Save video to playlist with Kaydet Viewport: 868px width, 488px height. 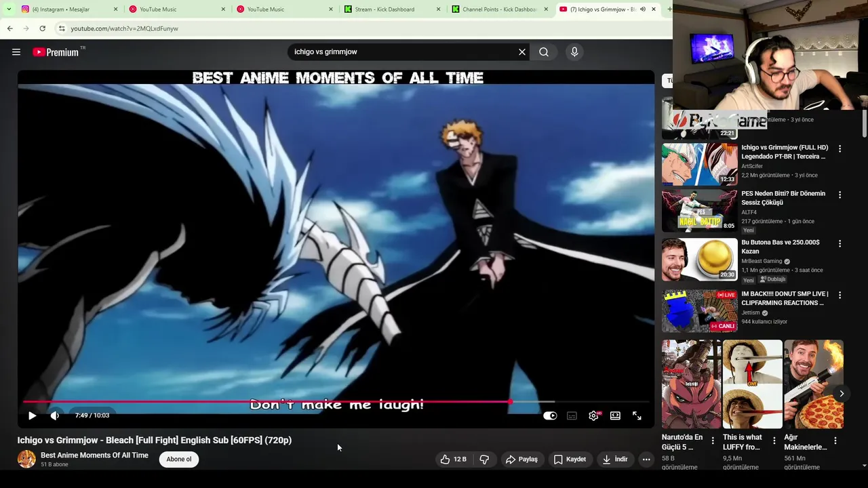570,460
